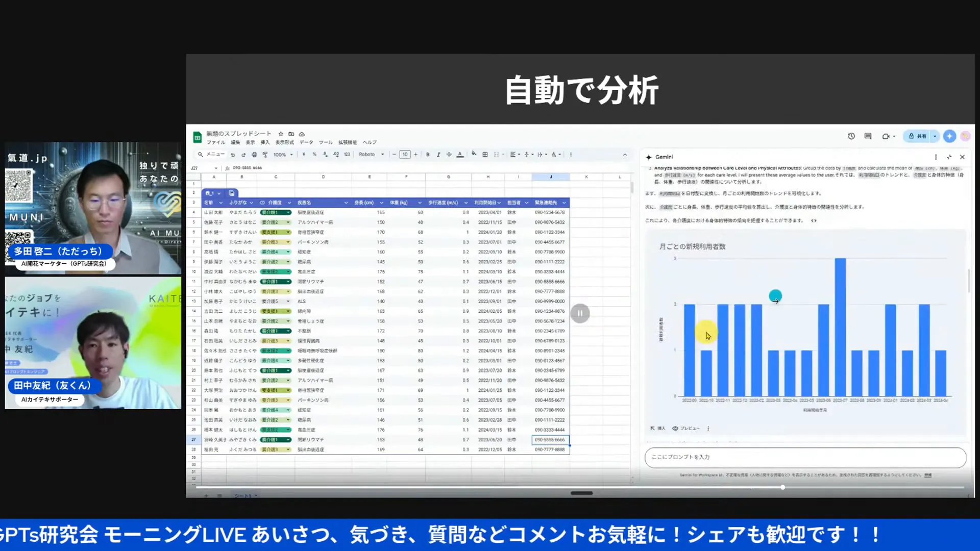Increase font size with plus button
This screenshot has width=980, height=551.
(415, 155)
